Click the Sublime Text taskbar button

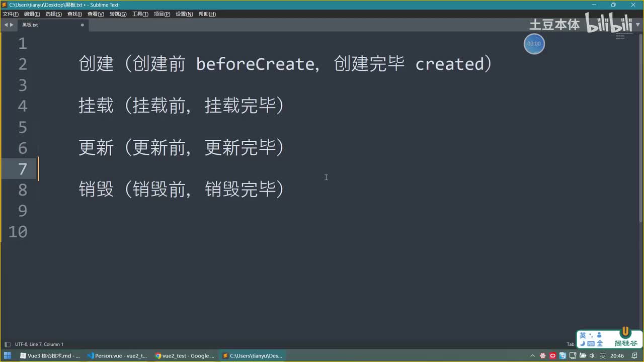[x=252, y=355]
